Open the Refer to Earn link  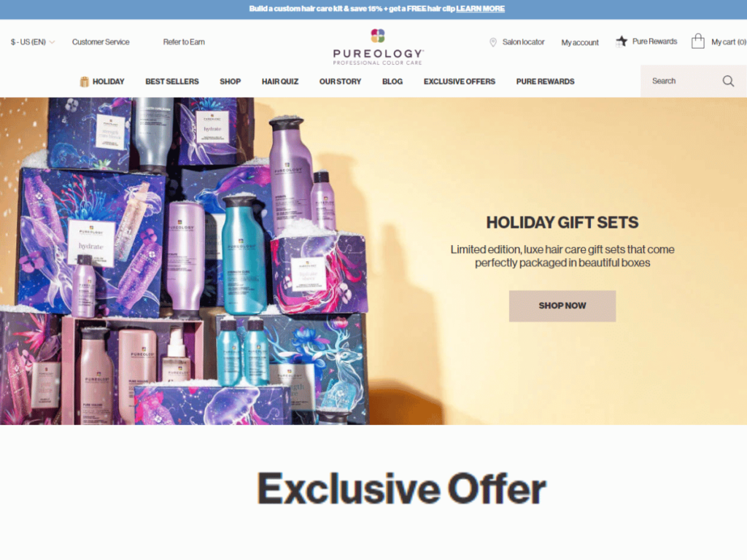click(x=184, y=42)
